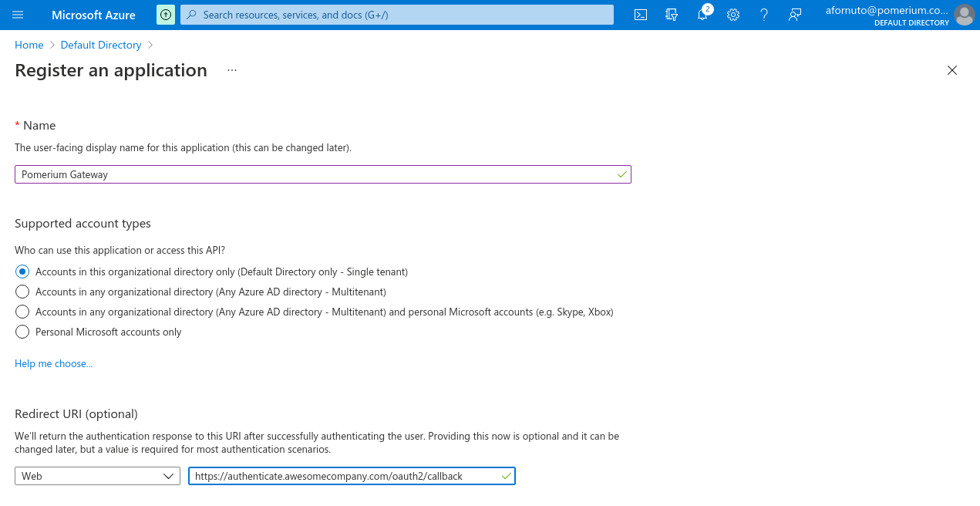
Task: Click the Supported account types heading
Action: pyautogui.click(x=83, y=224)
